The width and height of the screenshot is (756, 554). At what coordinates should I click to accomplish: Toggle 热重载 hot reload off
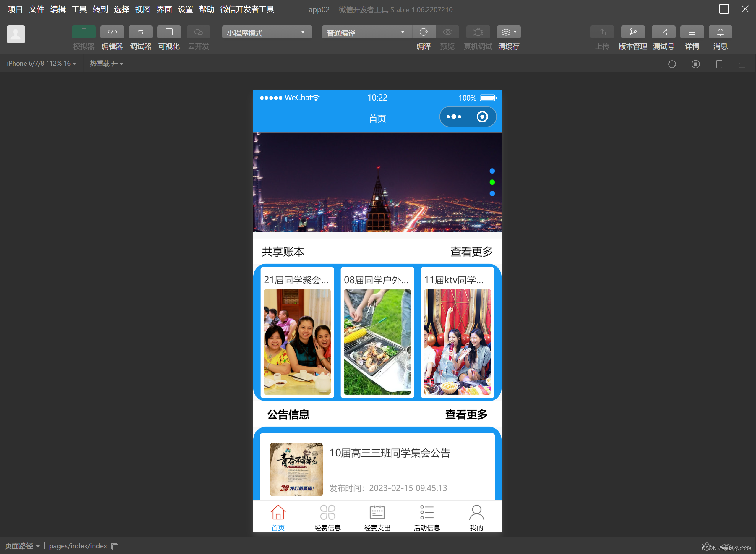click(x=106, y=63)
